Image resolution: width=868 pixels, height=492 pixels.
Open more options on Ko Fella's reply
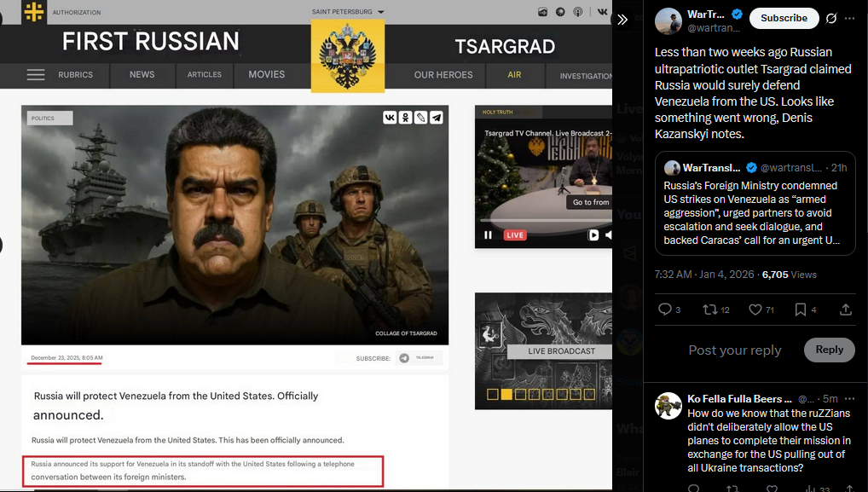(850, 398)
